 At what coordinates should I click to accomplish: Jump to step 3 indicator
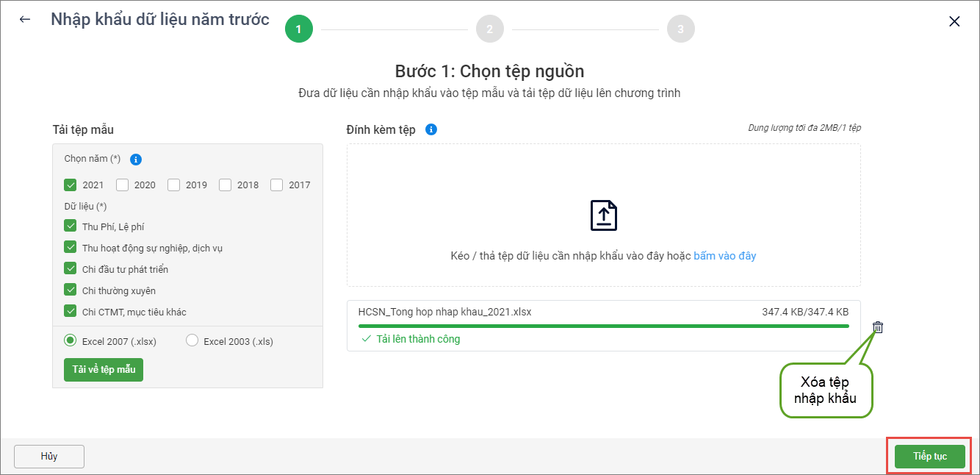680,29
